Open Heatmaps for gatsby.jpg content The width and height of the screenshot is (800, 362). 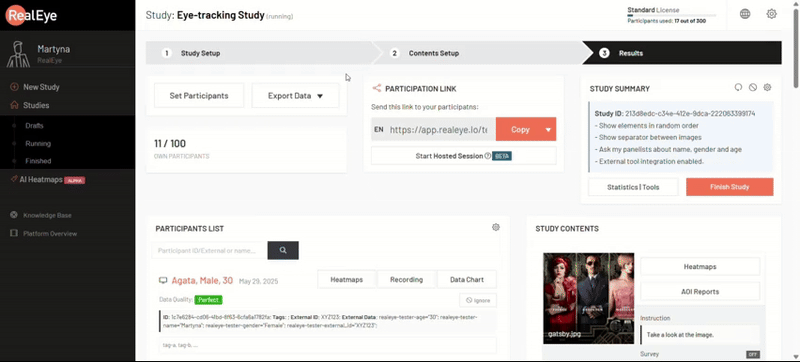point(700,267)
